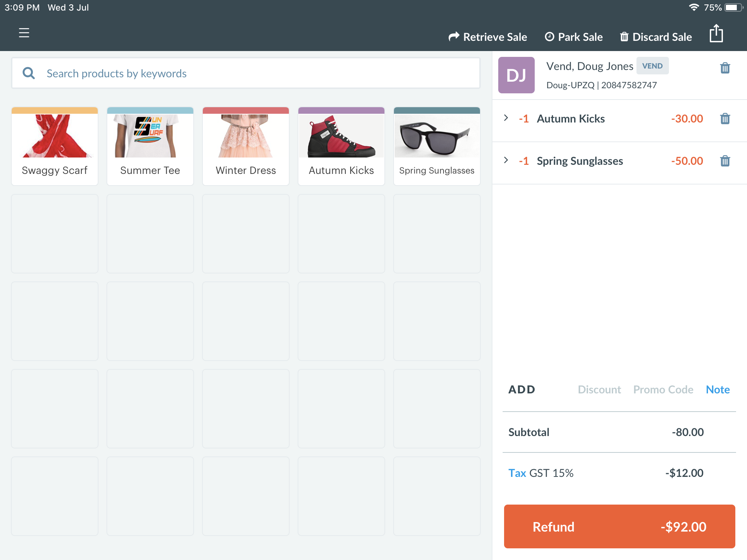Open the Tax GST link
The height and width of the screenshot is (560, 747).
tap(517, 473)
